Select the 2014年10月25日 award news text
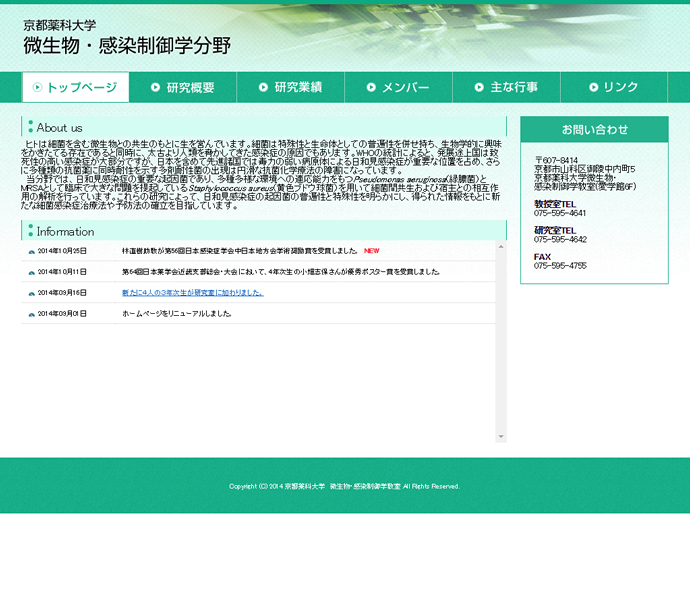 [x=240, y=251]
